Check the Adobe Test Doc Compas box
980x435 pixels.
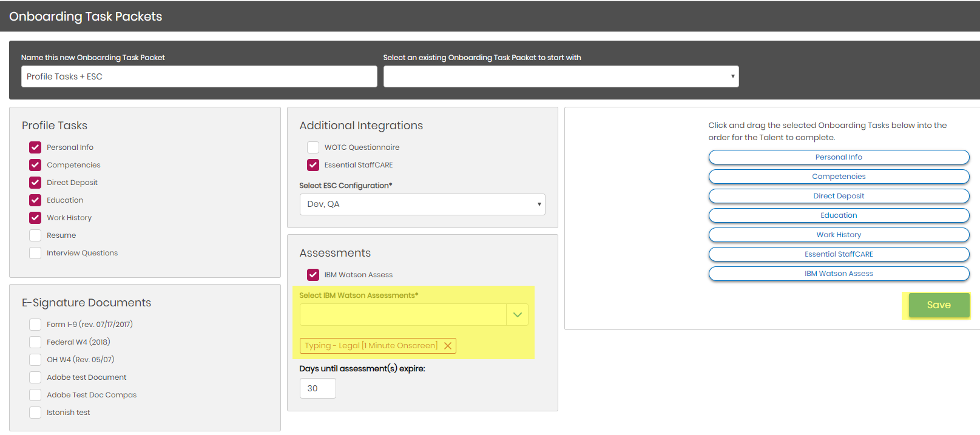tap(35, 395)
